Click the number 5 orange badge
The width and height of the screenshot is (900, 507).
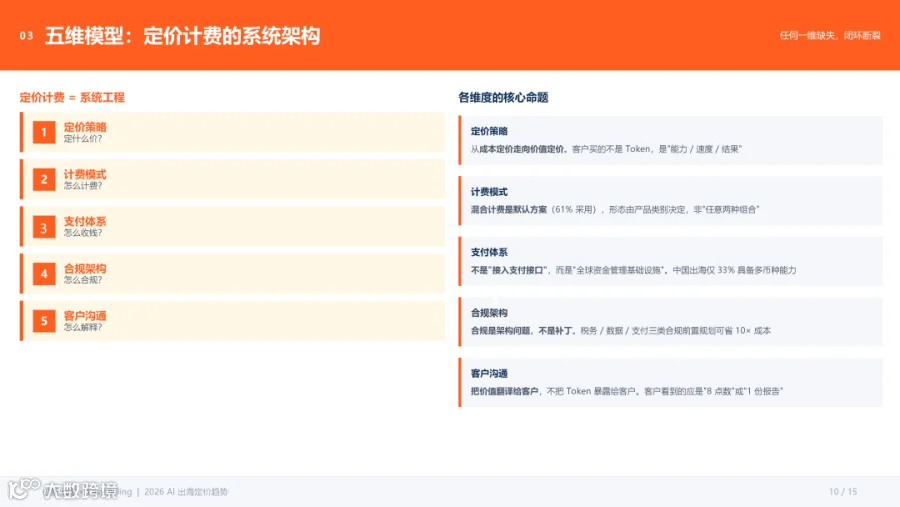click(44, 321)
